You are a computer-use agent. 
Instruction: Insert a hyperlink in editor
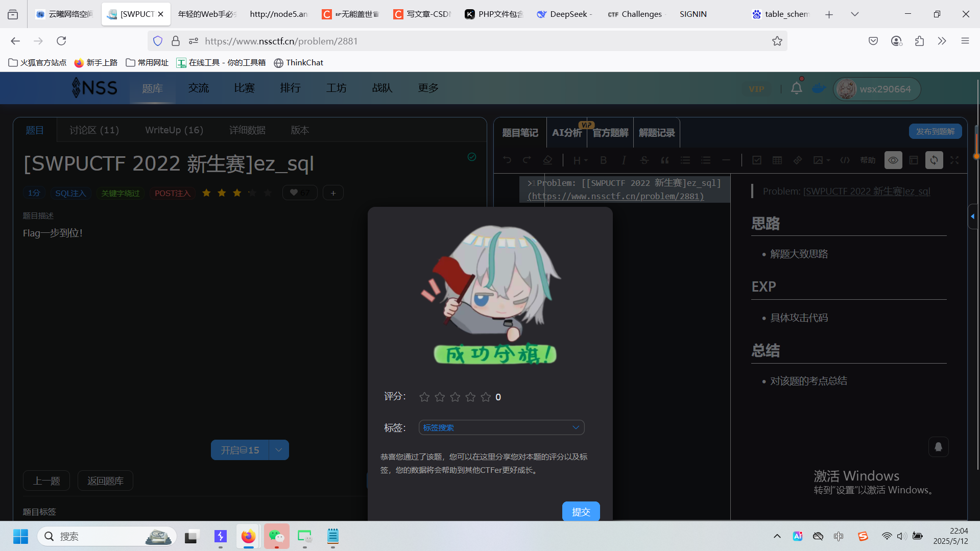coord(798,160)
